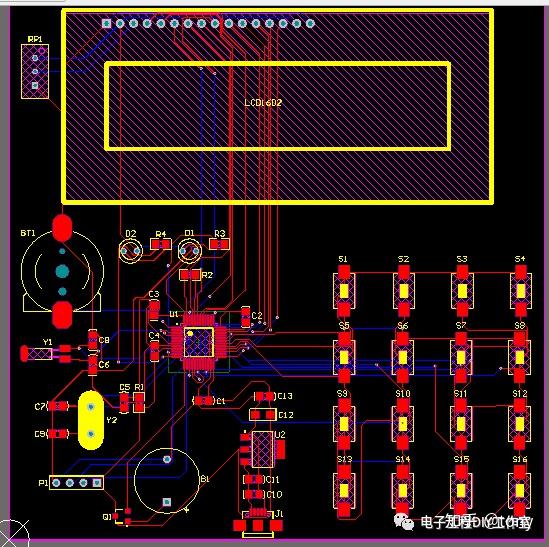Select push button S8 footprint

(x=520, y=357)
